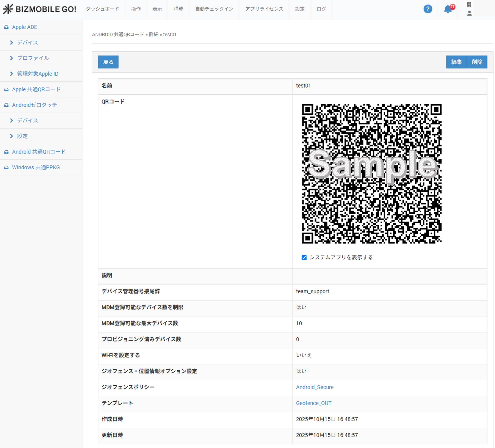The width and height of the screenshot is (495, 448).
Task: Click the Sample QR code image
Action: (x=371, y=174)
